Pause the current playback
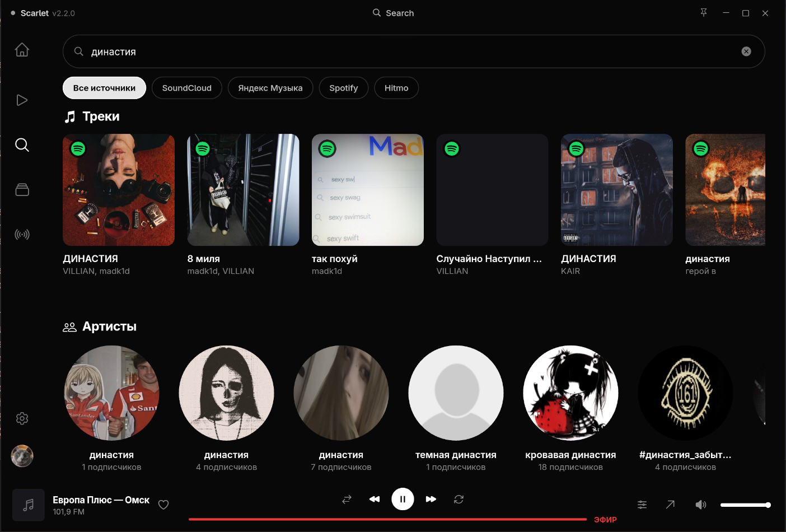 pos(403,499)
